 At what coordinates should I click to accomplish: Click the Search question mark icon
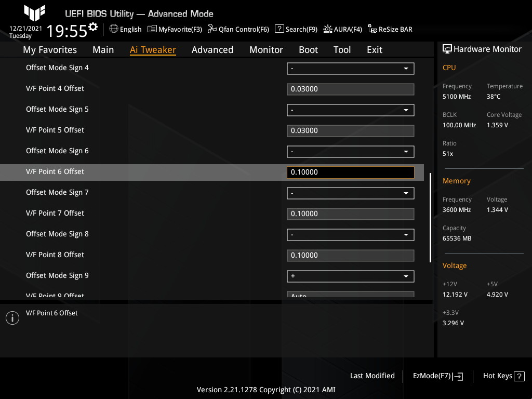[279, 29]
